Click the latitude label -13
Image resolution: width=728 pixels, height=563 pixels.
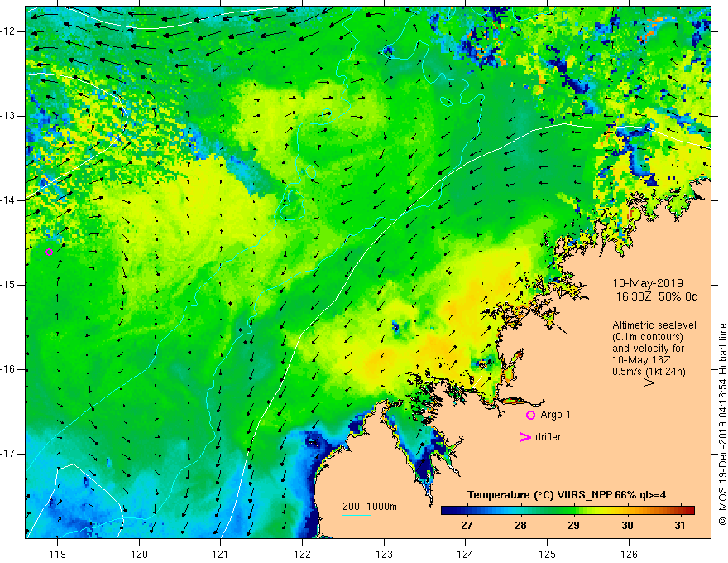click(8, 116)
